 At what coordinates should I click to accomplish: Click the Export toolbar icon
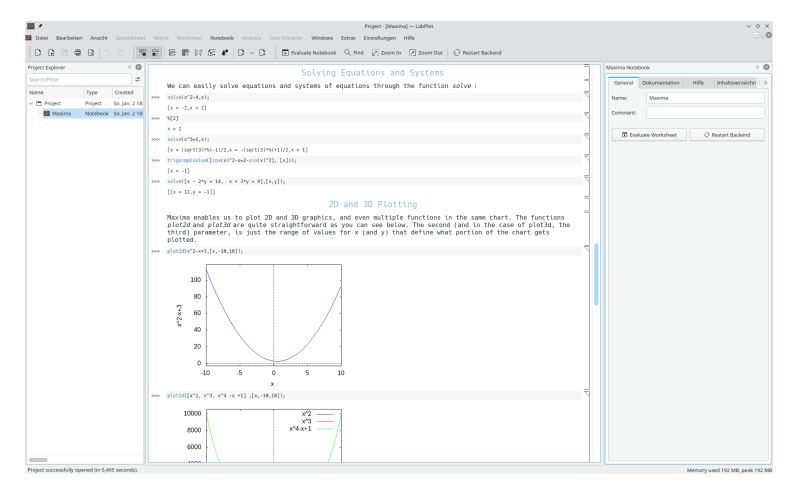[x=262, y=52]
